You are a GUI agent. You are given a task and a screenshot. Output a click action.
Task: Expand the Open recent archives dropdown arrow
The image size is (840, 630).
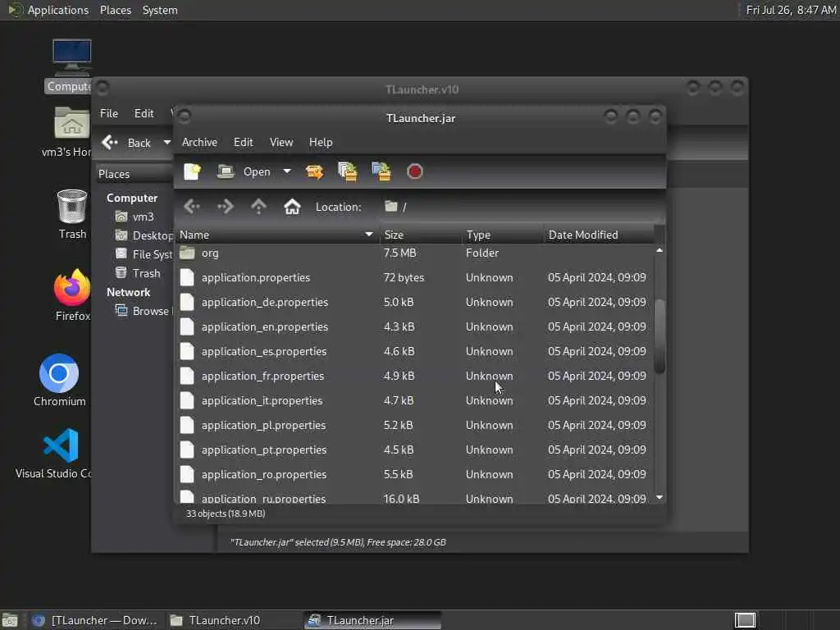click(x=287, y=171)
